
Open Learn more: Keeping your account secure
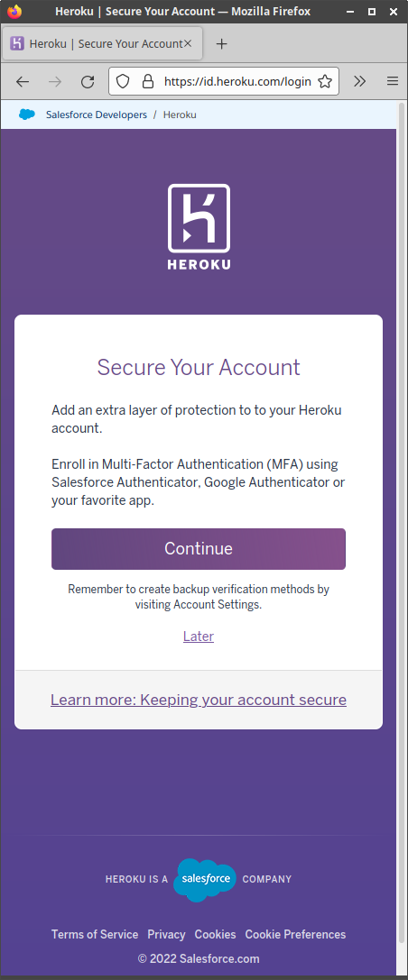coord(199,700)
